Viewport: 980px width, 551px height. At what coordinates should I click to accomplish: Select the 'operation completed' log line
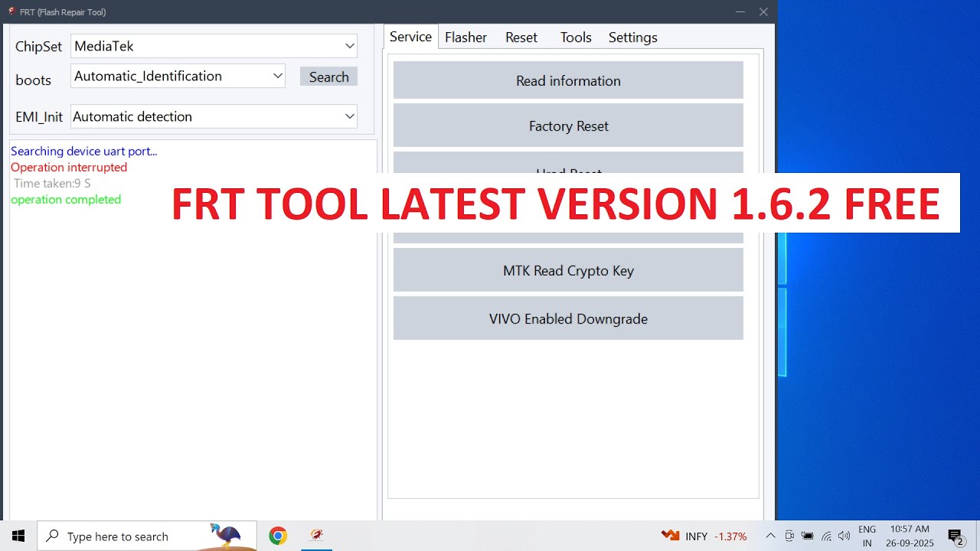(x=66, y=199)
